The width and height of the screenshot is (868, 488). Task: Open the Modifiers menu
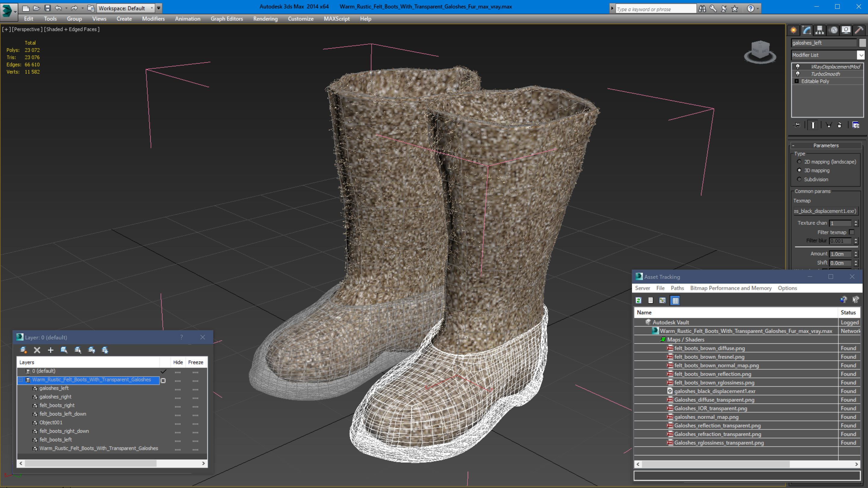[x=153, y=19]
